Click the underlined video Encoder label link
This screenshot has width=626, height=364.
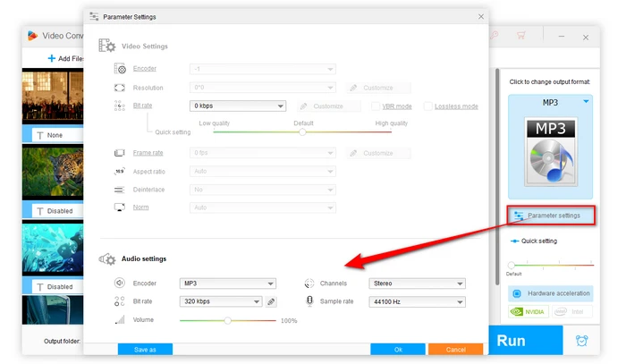pyautogui.click(x=145, y=69)
